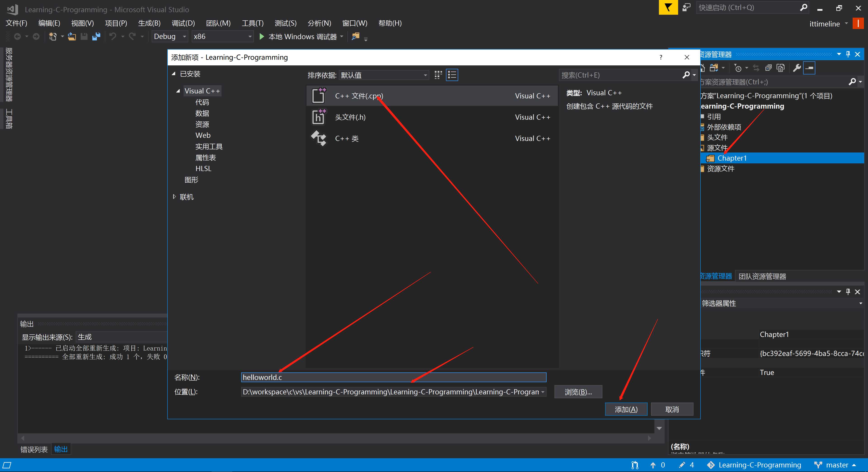The width and height of the screenshot is (868, 472).
Task: Pin the solution explorer panel
Action: click(x=848, y=54)
